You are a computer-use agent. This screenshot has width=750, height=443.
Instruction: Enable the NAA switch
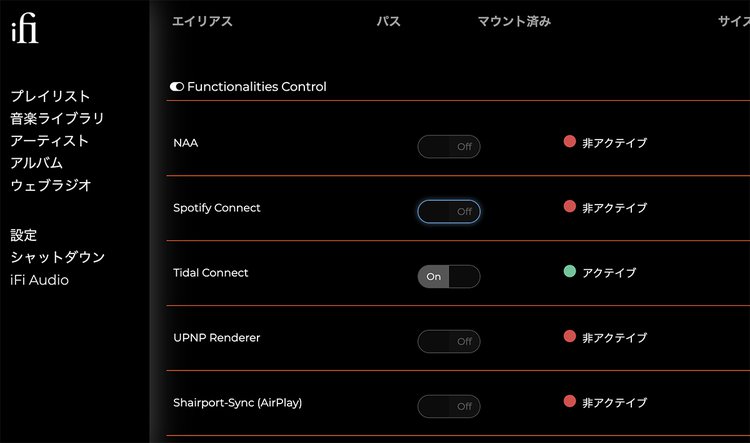pos(449,147)
